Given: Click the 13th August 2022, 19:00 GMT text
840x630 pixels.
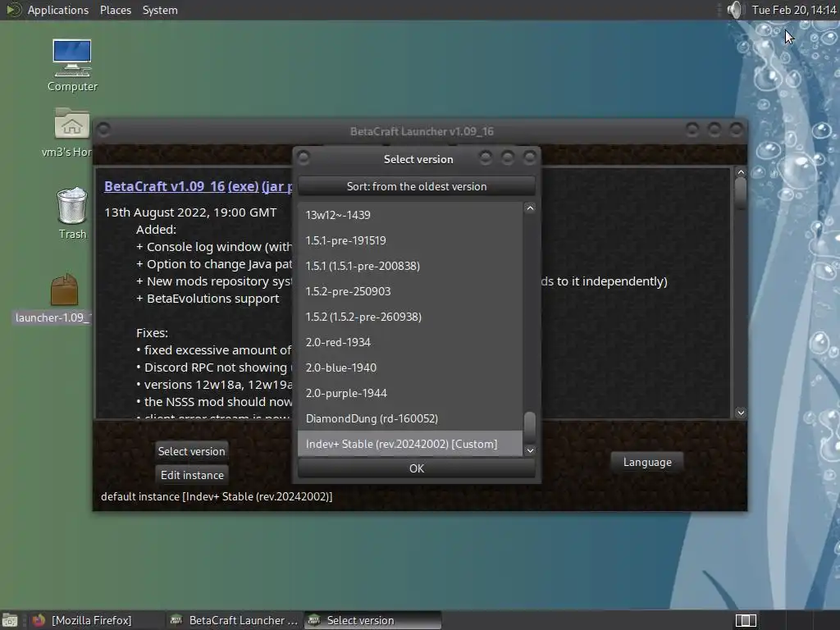Looking at the screenshot, I should (190, 212).
